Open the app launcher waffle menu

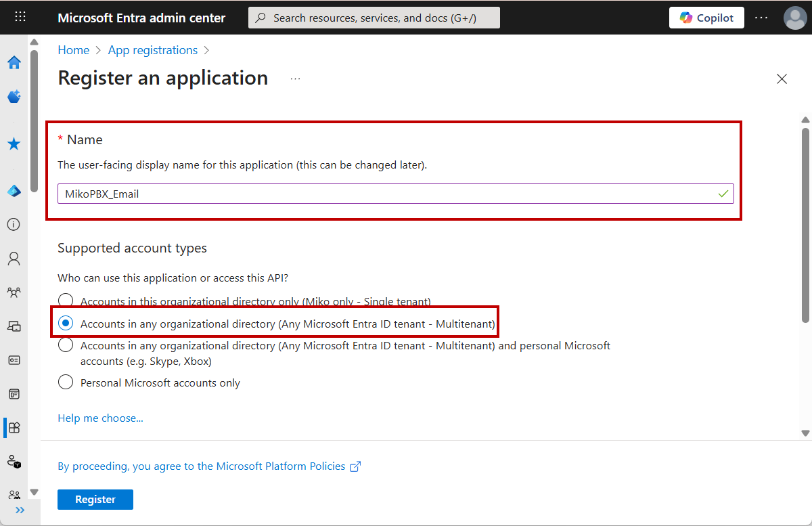pos(20,18)
